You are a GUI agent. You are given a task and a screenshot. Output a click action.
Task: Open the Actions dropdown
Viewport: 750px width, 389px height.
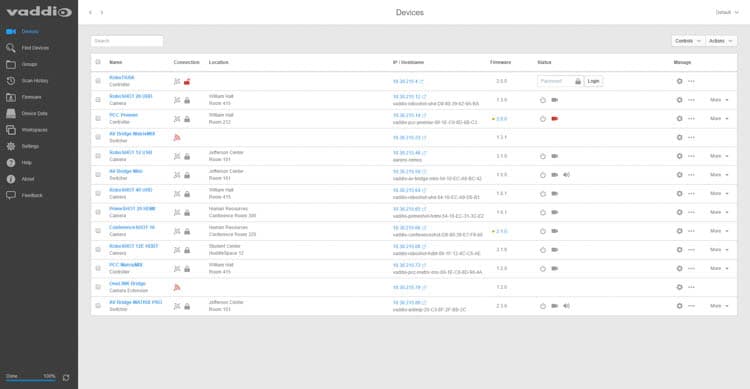pos(721,41)
